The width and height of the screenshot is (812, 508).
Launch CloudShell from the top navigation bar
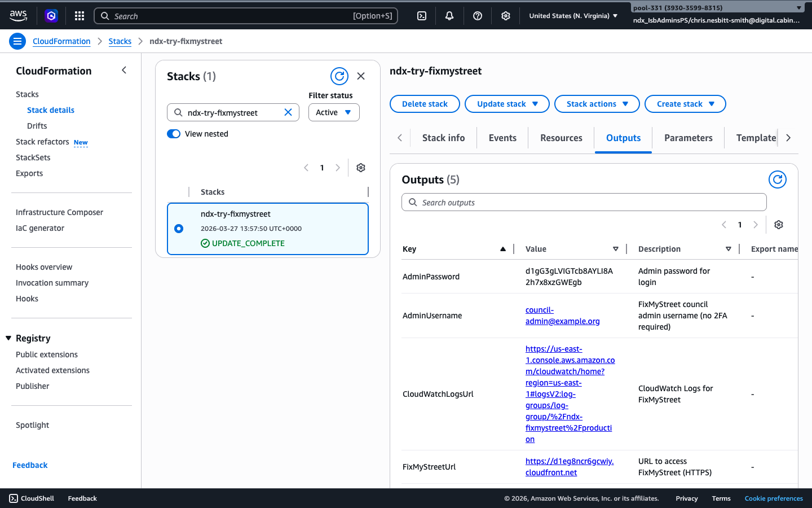pos(421,15)
